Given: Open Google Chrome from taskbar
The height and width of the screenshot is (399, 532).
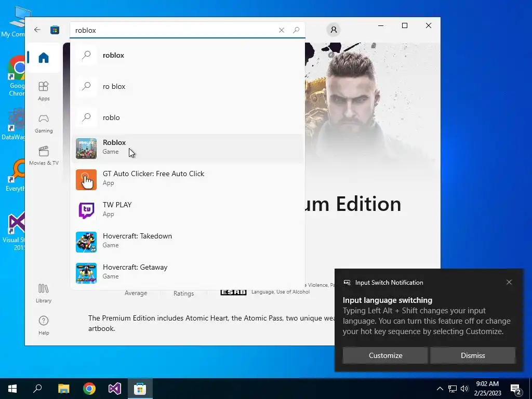Looking at the screenshot, I should 89,389.
